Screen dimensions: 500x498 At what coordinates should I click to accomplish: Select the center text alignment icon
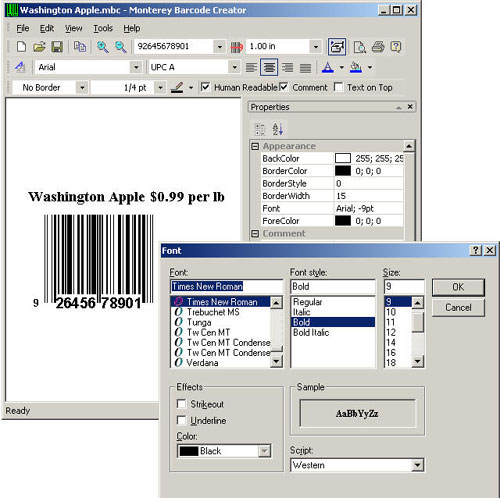point(269,67)
